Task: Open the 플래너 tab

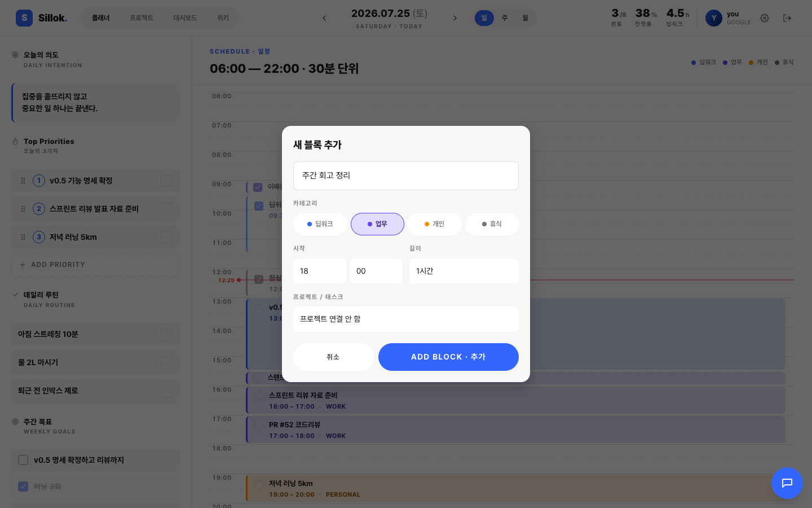Action: [x=101, y=18]
